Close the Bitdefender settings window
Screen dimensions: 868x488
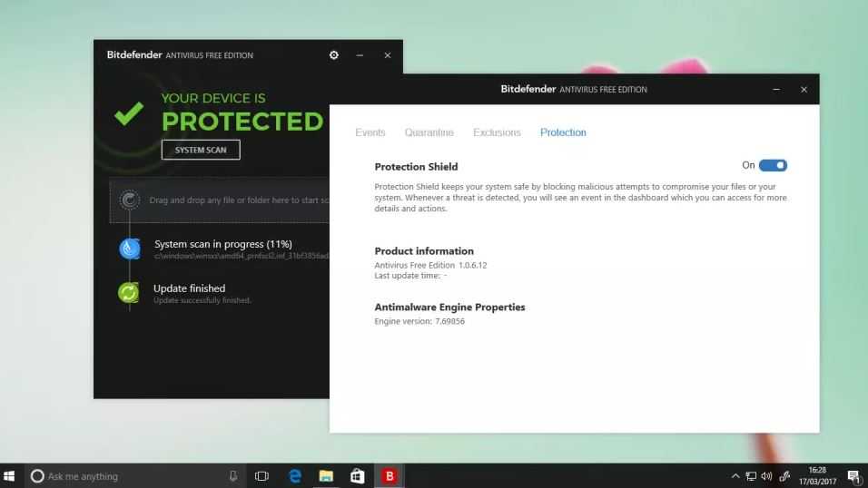coord(804,90)
